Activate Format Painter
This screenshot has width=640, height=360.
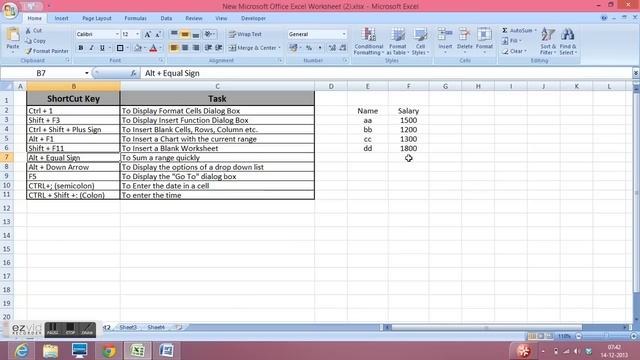tap(47, 51)
